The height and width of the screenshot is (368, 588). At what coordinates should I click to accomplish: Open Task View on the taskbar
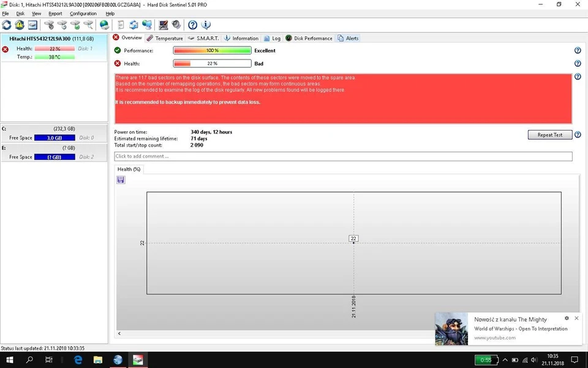point(49,360)
